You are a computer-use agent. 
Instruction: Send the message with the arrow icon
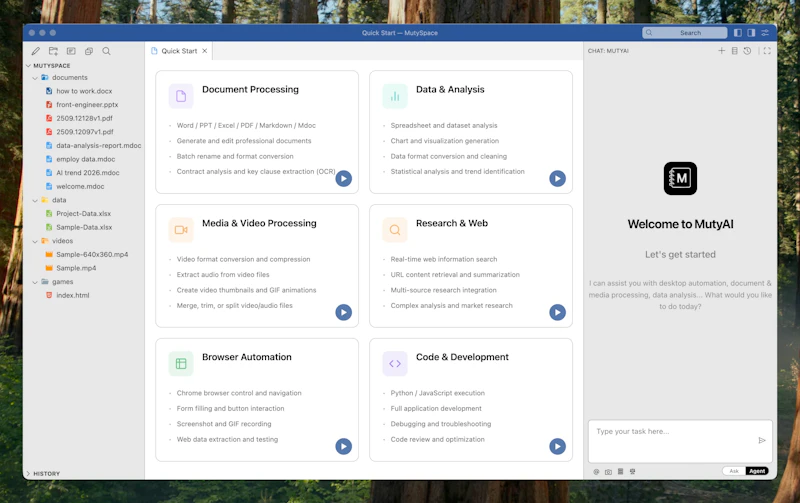(762, 440)
